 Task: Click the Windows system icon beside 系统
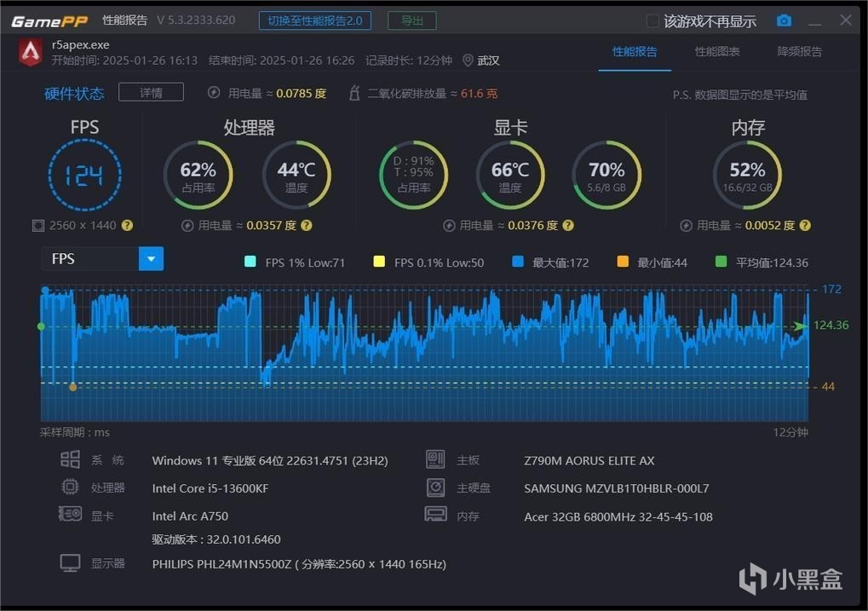[71, 460]
